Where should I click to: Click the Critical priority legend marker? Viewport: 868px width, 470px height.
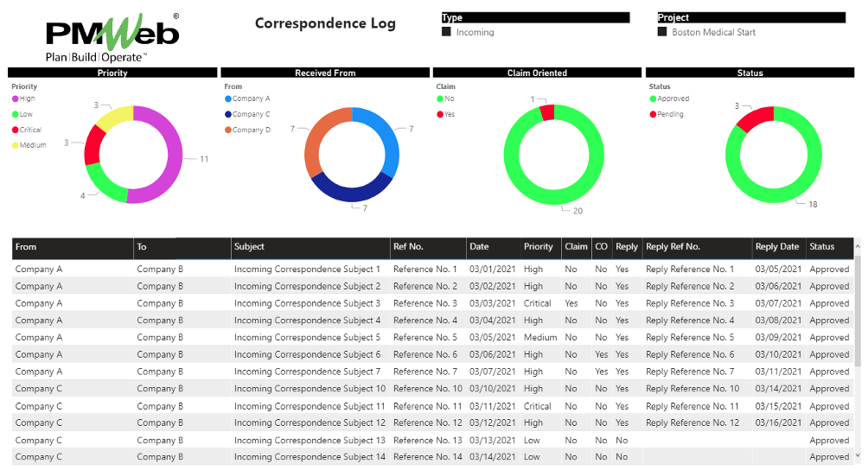pos(16,130)
